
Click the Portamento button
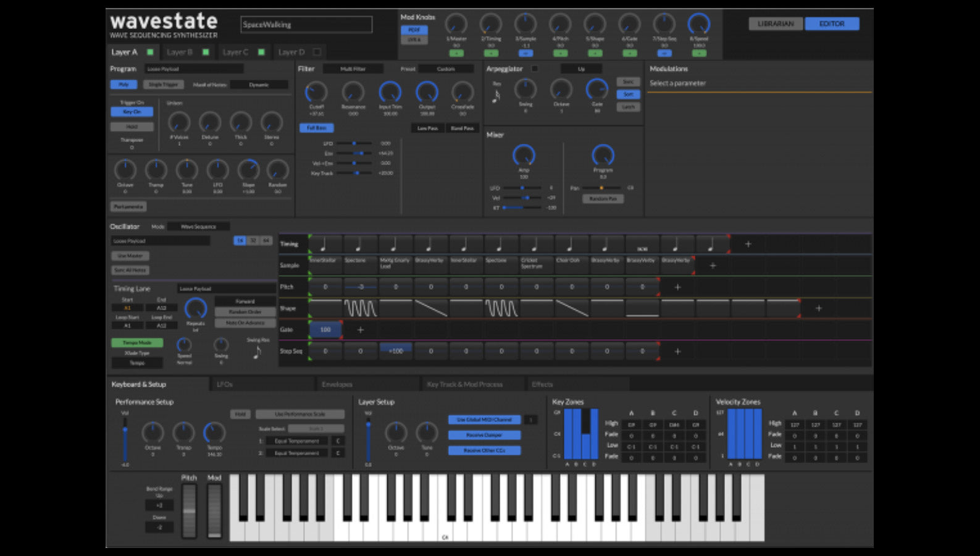pos(128,206)
